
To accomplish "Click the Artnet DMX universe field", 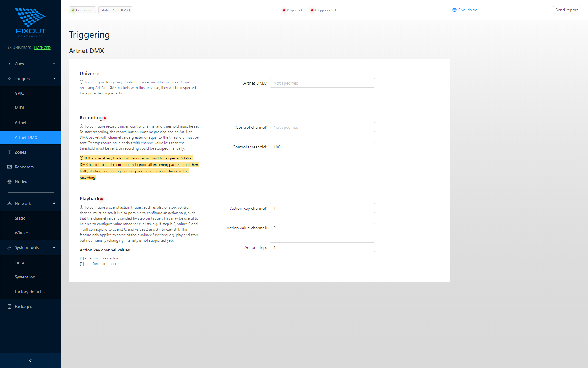I will 322,83.
